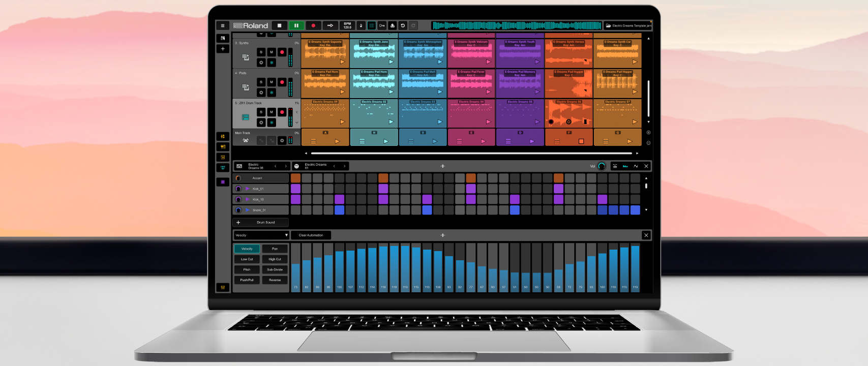The height and width of the screenshot is (366, 868).
Task: Open the Velocity automation dropdown
Action: (261, 235)
